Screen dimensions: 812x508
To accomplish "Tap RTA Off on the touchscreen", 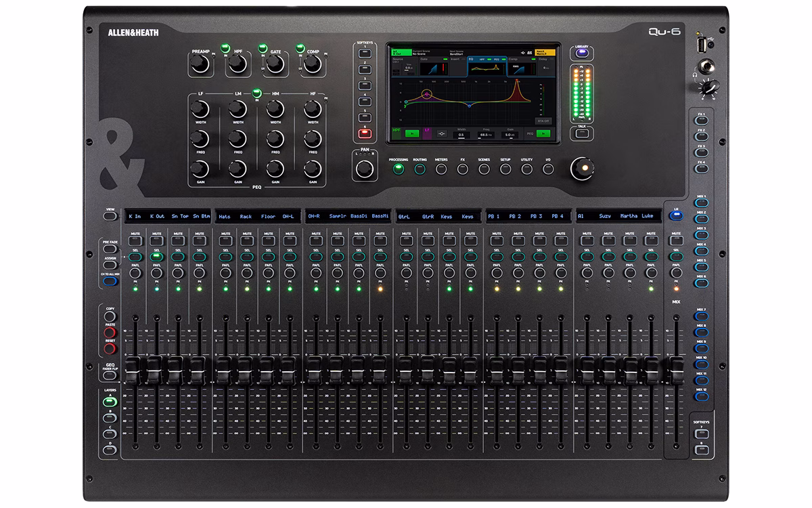I will (x=543, y=120).
